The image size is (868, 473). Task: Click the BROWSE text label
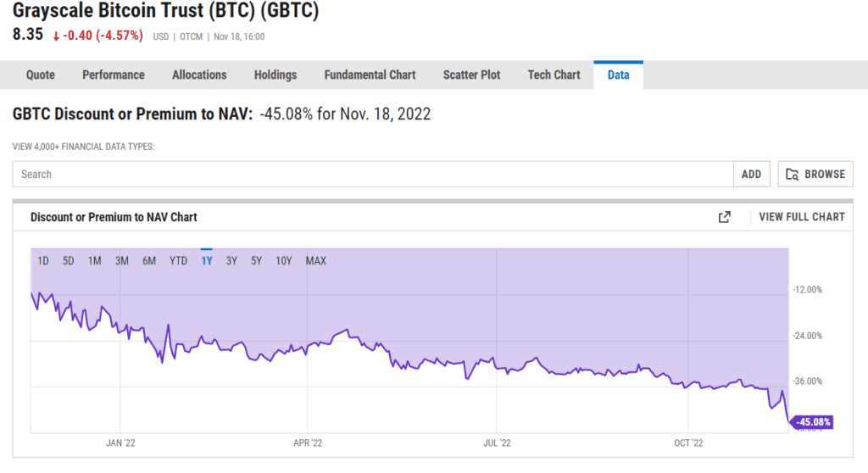pyautogui.click(x=825, y=175)
